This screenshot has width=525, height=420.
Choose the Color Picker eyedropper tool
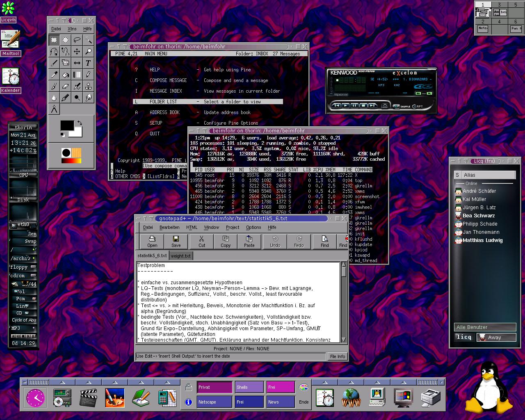pyautogui.click(x=54, y=74)
